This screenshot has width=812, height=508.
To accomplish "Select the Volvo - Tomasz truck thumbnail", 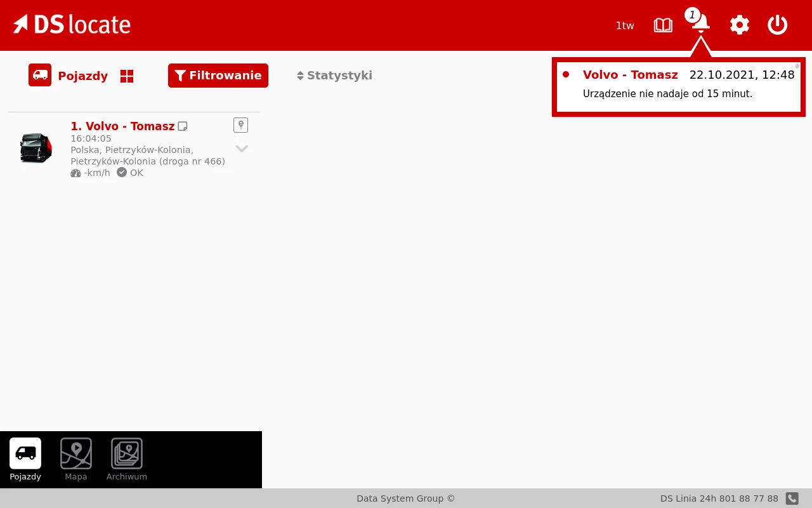I will click(36, 148).
